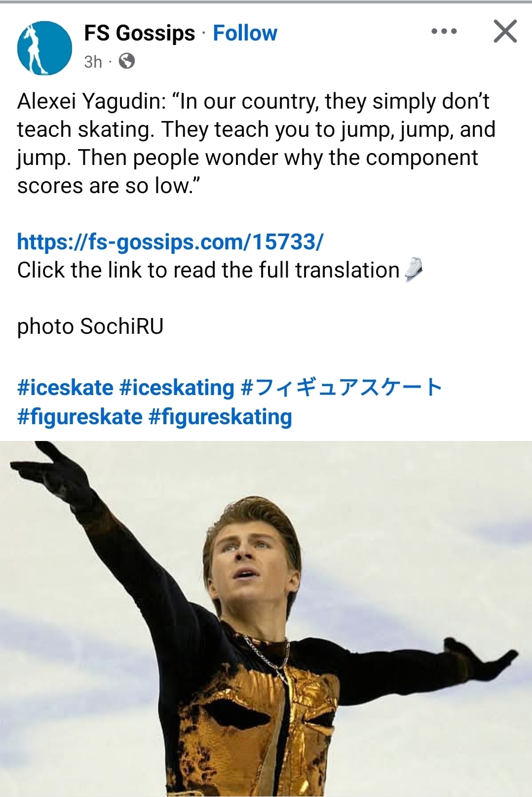
Task: Open the fs-gossips.com/15733 link
Action: tap(170, 241)
